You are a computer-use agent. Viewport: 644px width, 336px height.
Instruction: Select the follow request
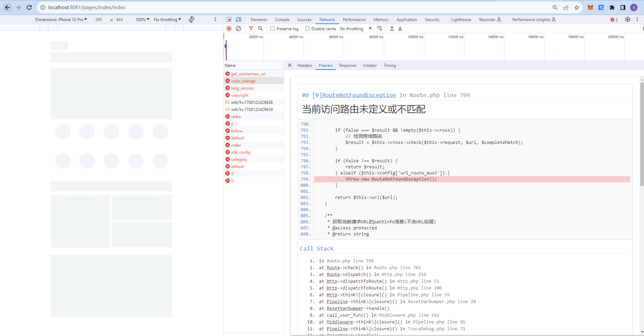pos(253,131)
